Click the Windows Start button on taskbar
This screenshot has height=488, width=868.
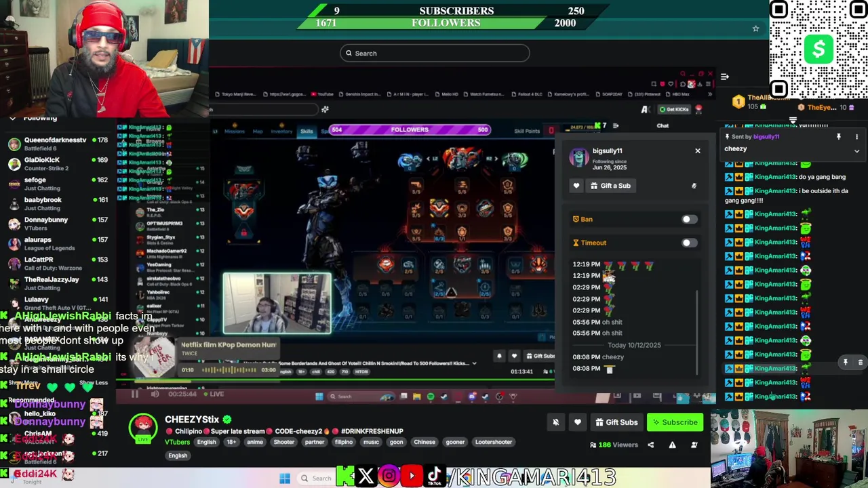click(285, 479)
